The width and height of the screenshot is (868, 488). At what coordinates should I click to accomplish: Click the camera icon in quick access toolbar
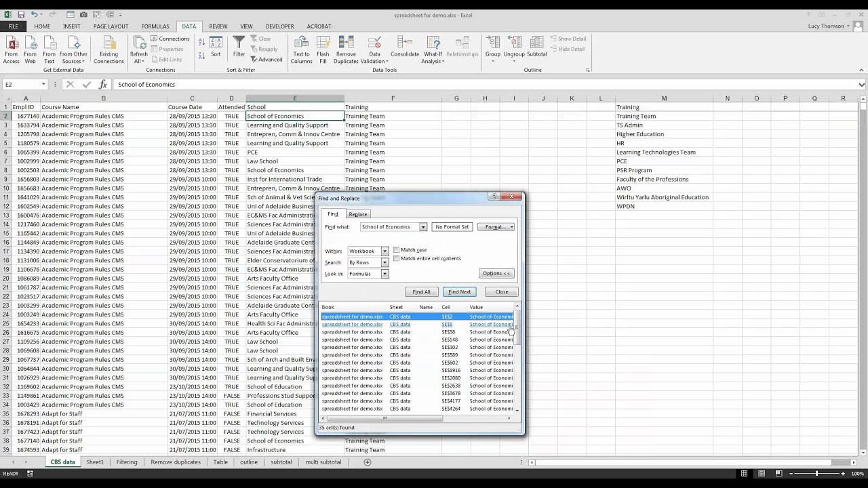83,14
